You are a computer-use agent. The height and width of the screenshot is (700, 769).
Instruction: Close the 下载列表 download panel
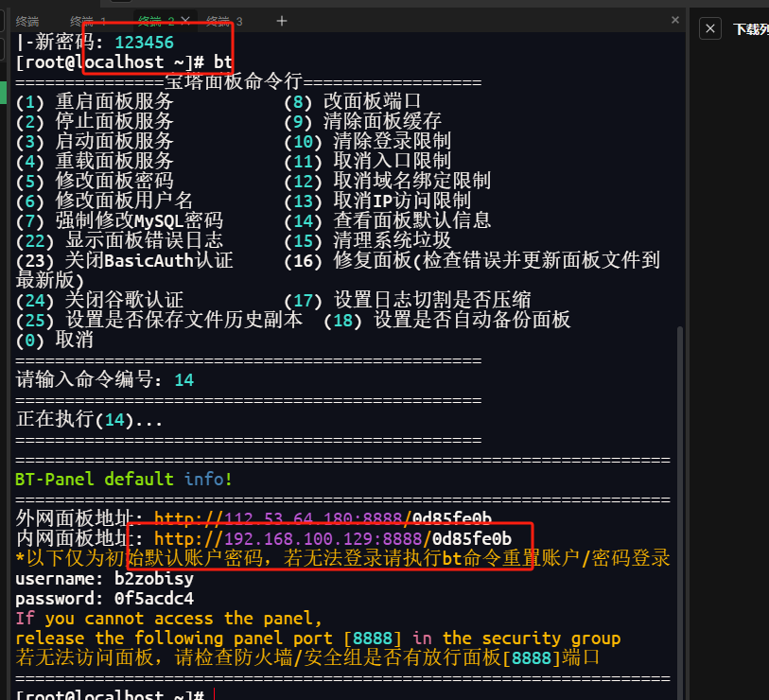(710, 29)
